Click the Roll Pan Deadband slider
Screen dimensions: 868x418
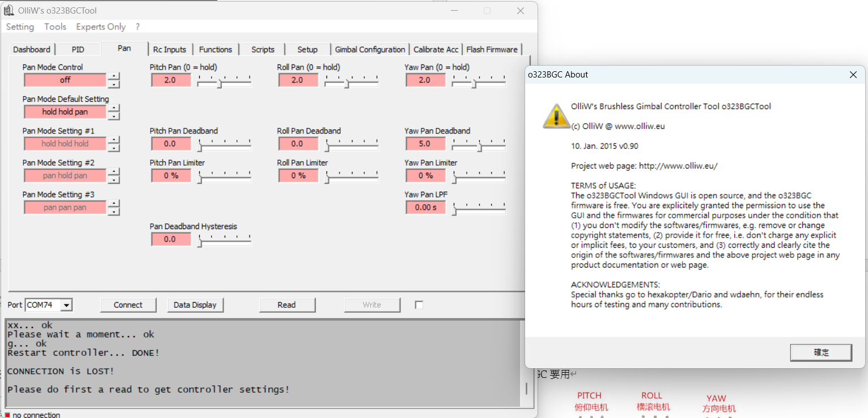click(351, 144)
